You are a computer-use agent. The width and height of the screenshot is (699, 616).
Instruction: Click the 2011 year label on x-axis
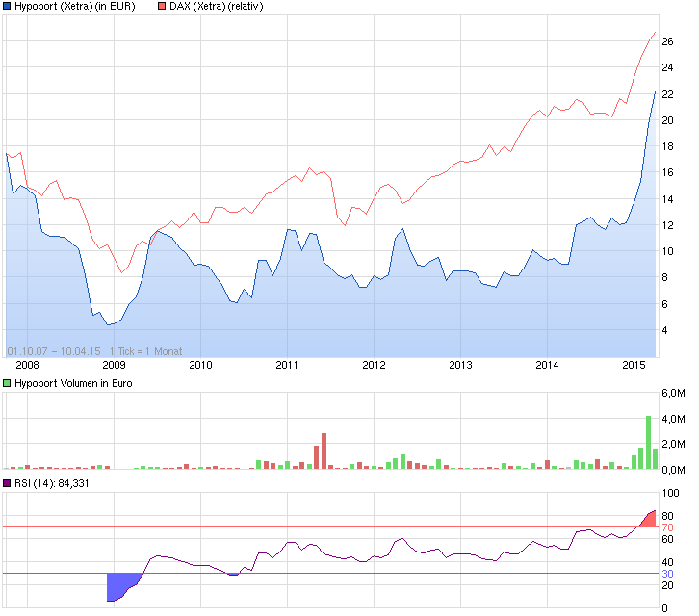point(287,365)
